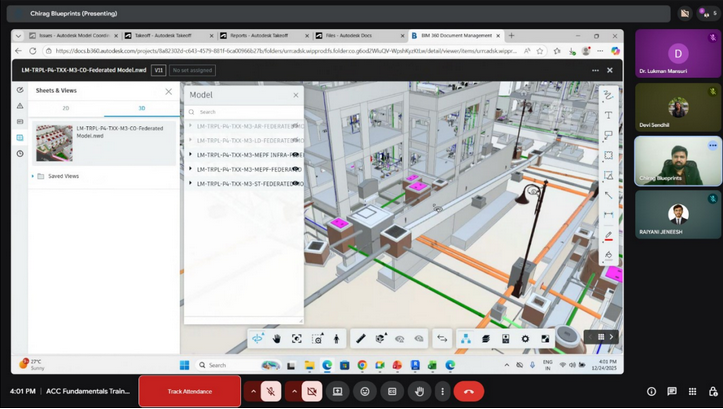723x409 pixels.
Task: Activate the Pan hand tool
Action: coord(277,339)
